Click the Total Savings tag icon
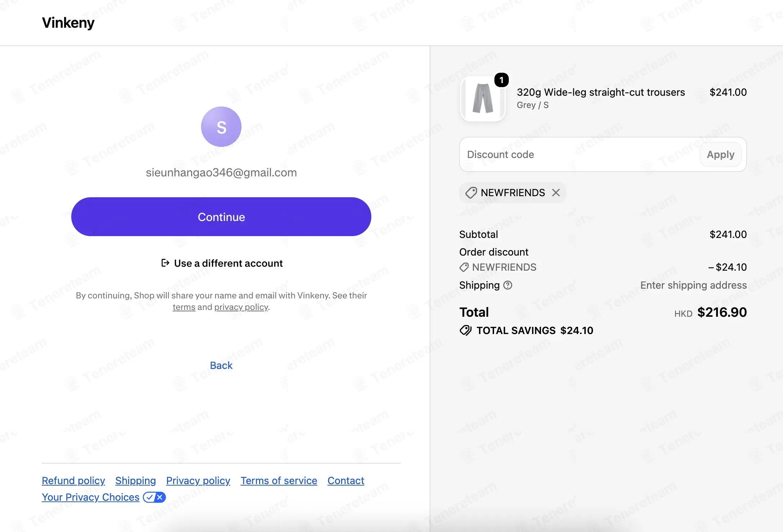Image resolution: width=783 pixels, height=532 pixels. [466, 330]
